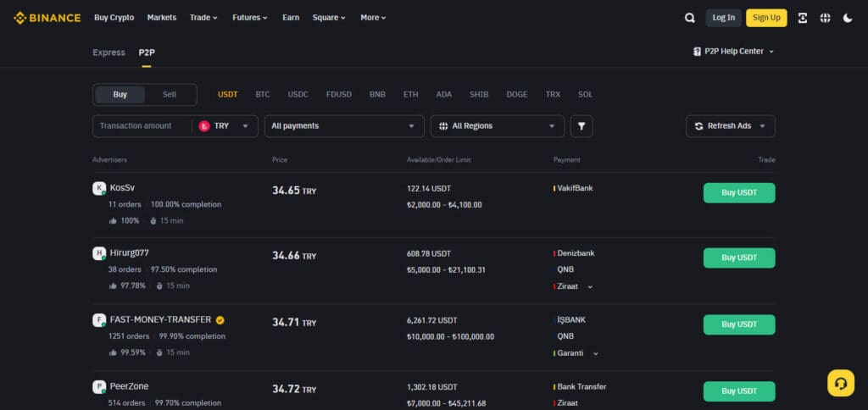Click FAST-MONEY-TRANSFER advertiser avatar
Viewport: 868px width, 410px height.
click(99, 320)
